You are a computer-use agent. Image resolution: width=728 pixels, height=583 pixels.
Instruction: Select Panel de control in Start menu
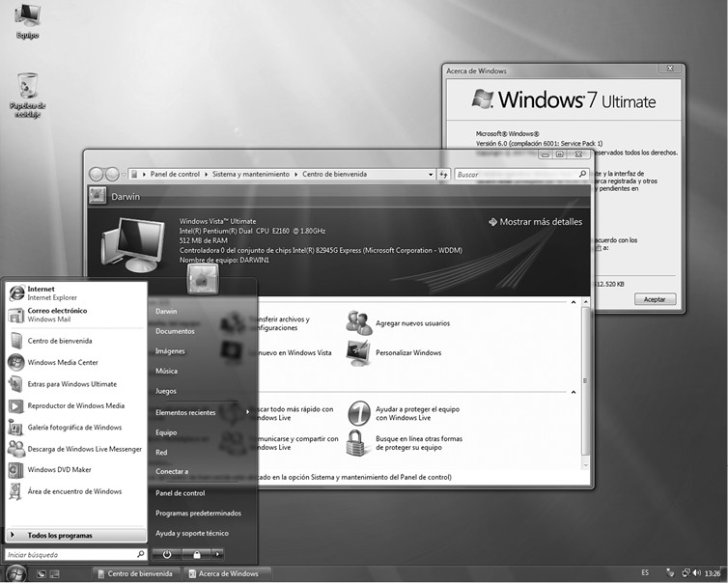coord(180,492)
